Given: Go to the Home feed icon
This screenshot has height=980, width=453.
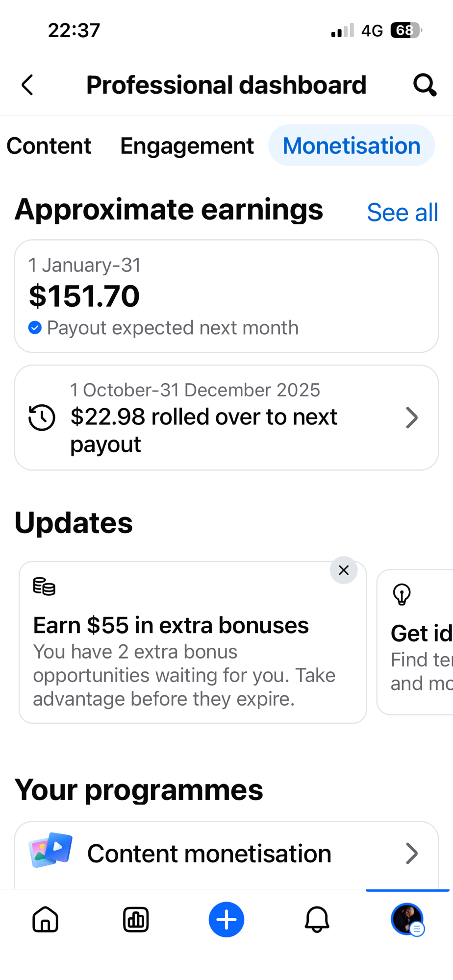Looking at the screenshot, I should [45, 919].
